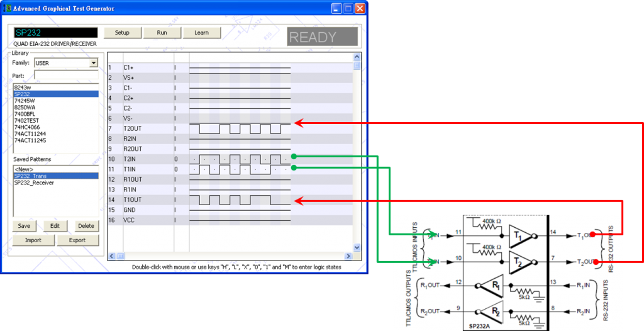This screenshot has height=331, width=644.
Task: Select pin row C2-
Action: [x=230, y=108]
